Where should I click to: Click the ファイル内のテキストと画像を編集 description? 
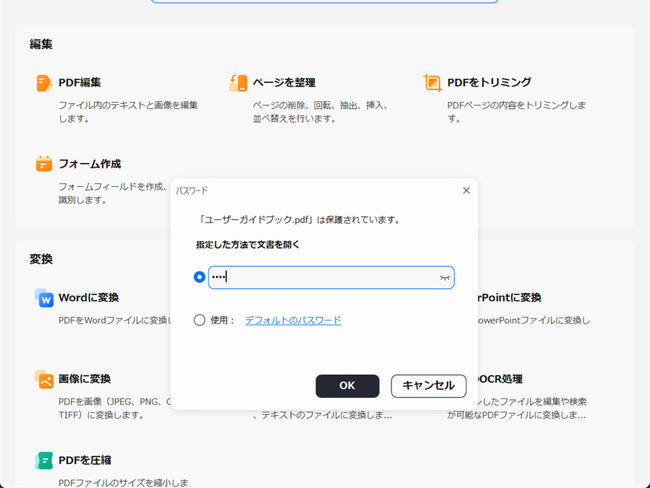click(x=128, y=112)
